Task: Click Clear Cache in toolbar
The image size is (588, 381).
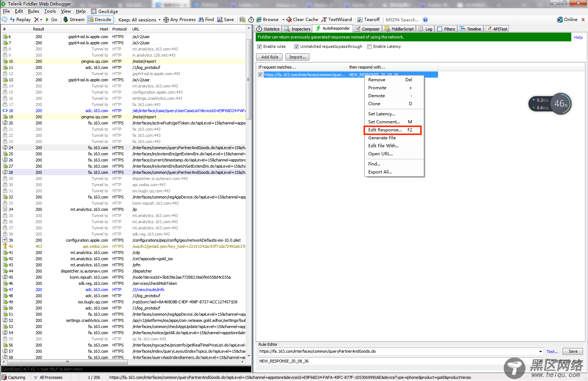Action: click(x=302, y=20)
